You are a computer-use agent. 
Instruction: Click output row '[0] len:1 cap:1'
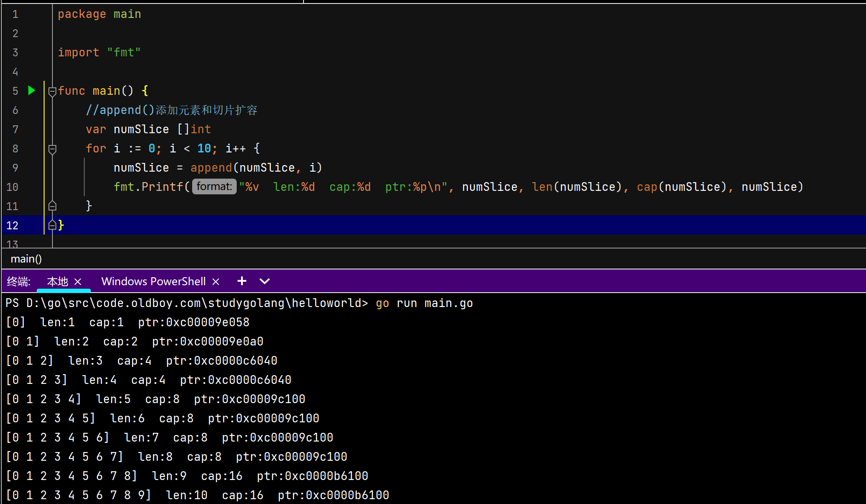(x=128, y=322)
